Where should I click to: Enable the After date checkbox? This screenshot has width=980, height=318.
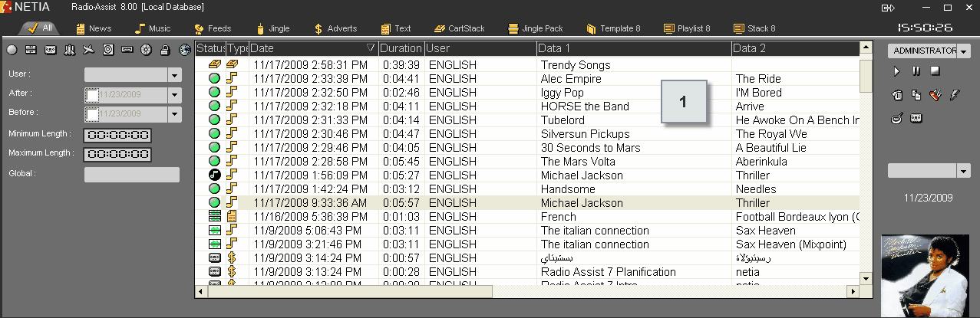pyautogui.click(x=92, y=95)
